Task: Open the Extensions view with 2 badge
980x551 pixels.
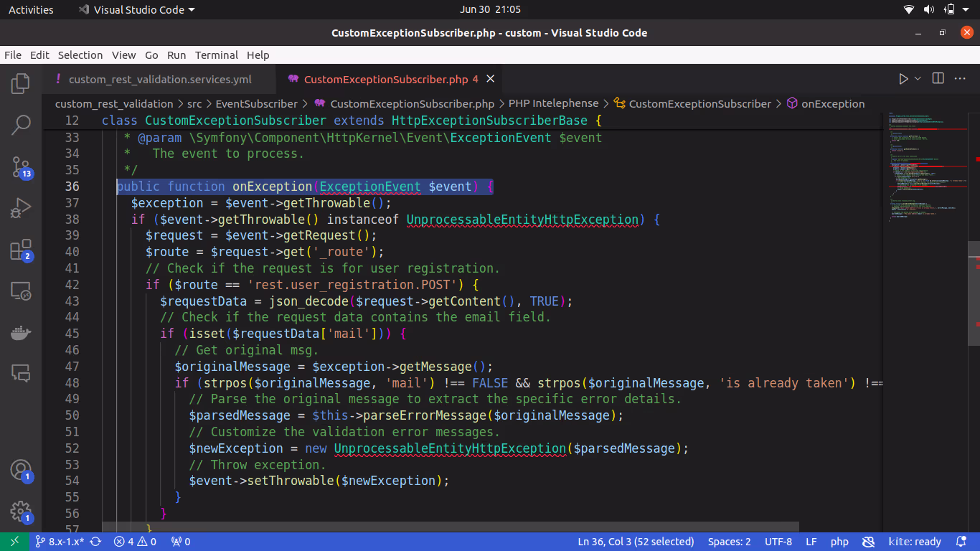Action: 21,250
